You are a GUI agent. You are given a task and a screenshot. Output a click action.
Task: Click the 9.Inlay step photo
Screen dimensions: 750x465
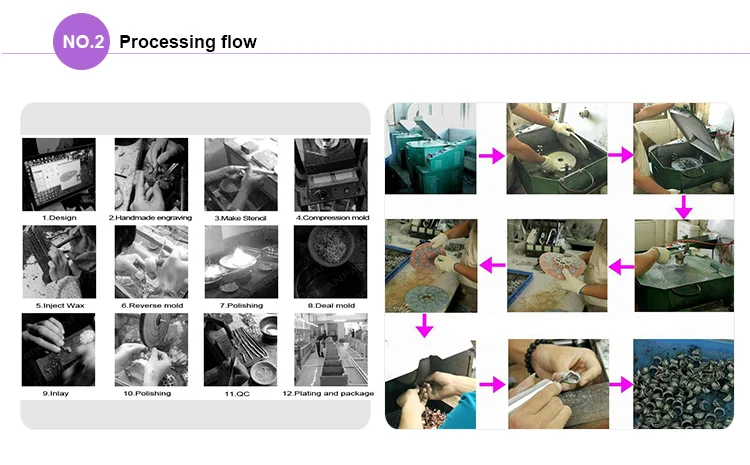tap(58, 350)
